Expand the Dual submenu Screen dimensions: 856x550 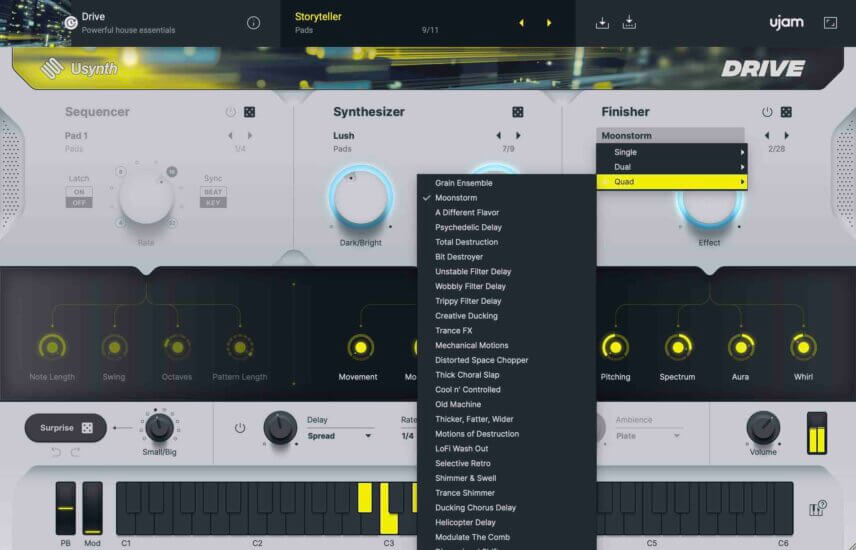tap(671, 167)
